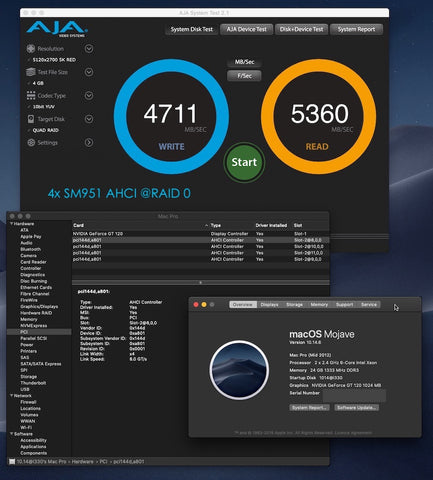Switch to F/Sec display mode
433x480 pixels.
click(x=244, y=76)
